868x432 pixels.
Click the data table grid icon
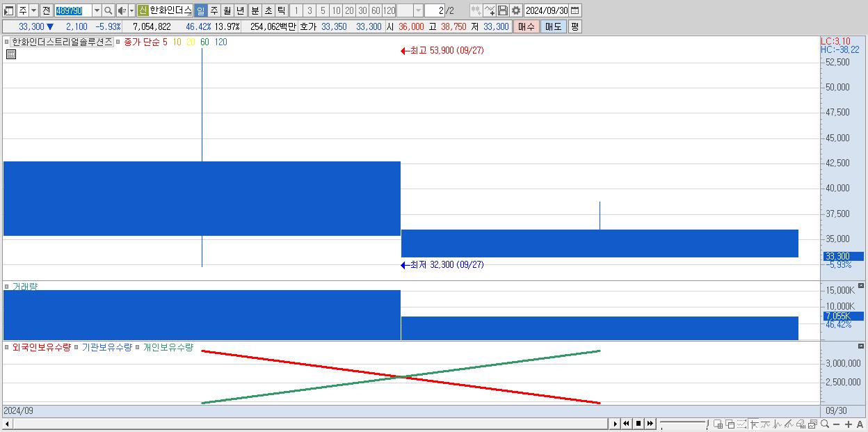[11, 54]
